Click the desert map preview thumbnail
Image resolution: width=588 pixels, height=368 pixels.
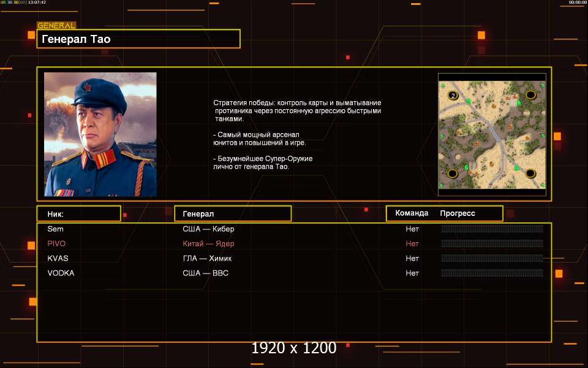[492, 134]
